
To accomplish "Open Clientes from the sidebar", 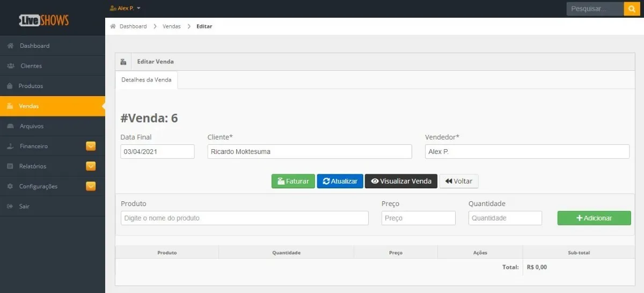I will click(53, 66).
